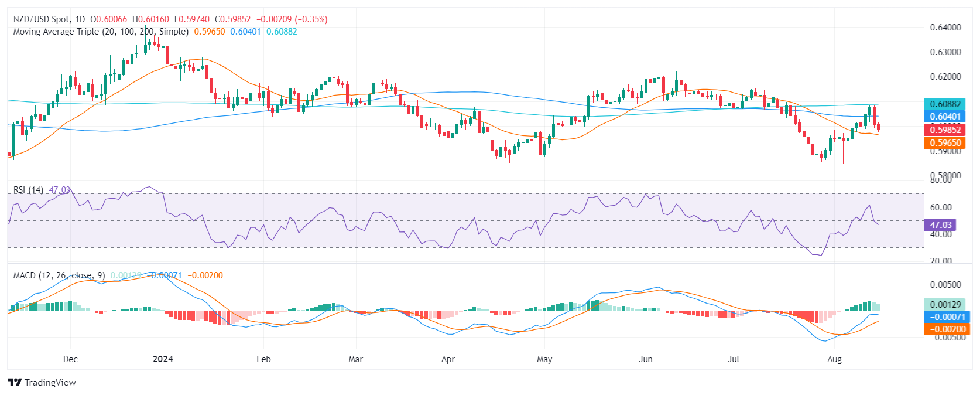Click the RSI value tag 47.03
The width and height of the screenshot is (980, 395).
click(x=940, y=224)
